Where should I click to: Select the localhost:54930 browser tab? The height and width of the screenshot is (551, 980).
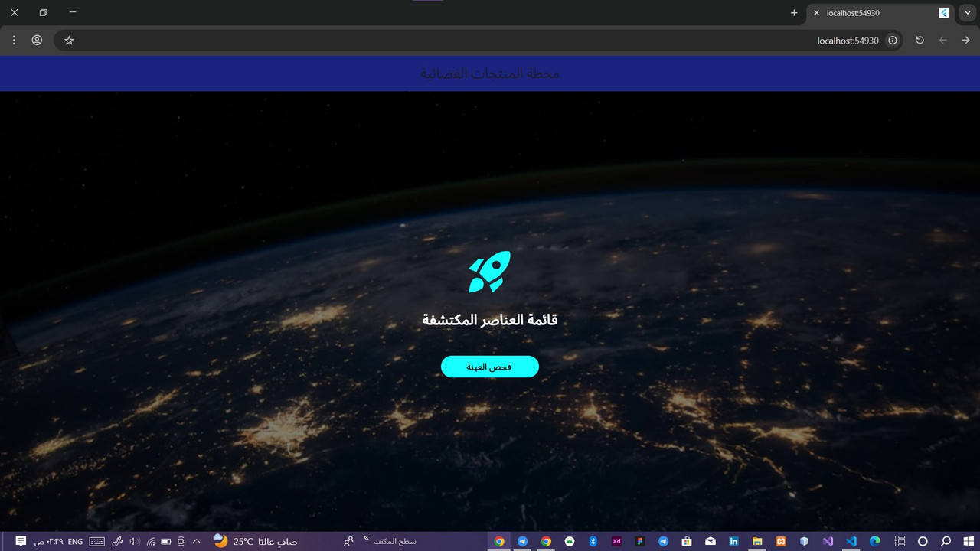click(x=880, y=13)
